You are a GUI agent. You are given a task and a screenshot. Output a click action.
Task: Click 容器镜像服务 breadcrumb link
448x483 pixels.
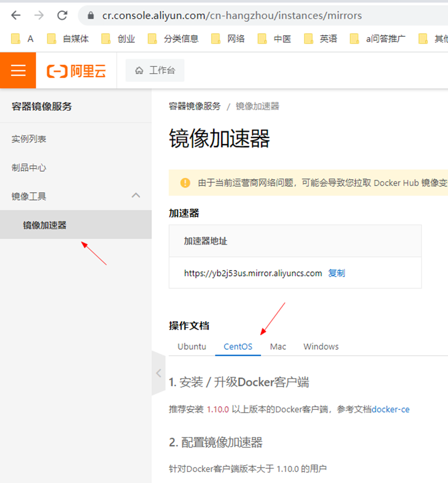tap(195, 106)
